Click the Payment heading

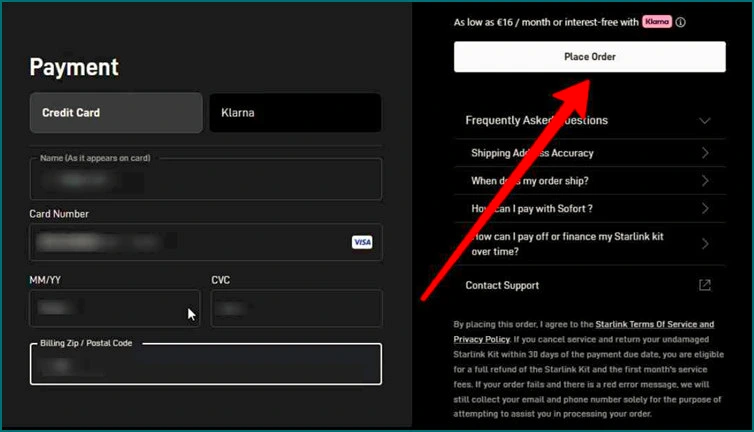tap(74, 67)
